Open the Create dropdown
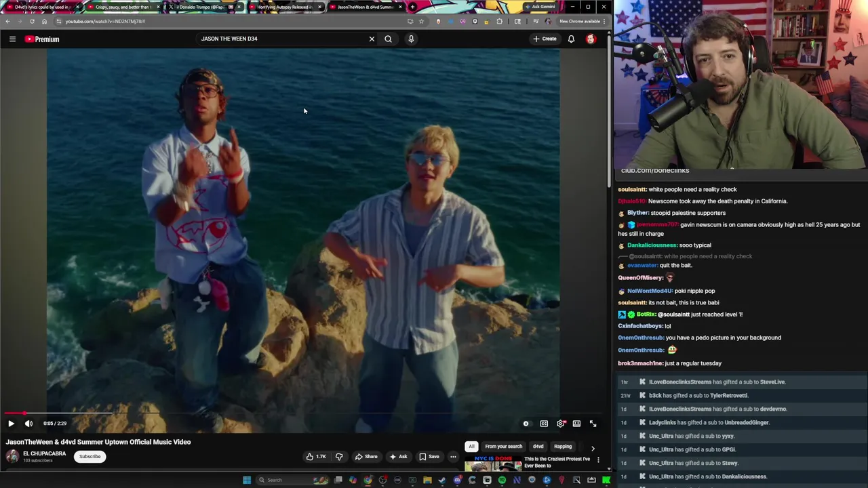 pyautogui.click(x=545, y=39)
